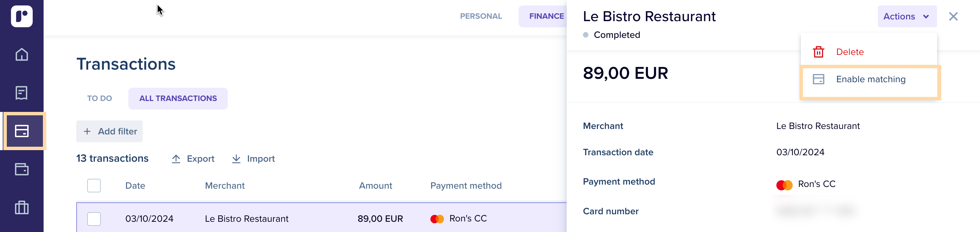Open the travel suitcase icon in sidebar
The width and height of the screenshot is (980, 232).
pos(22,208)
